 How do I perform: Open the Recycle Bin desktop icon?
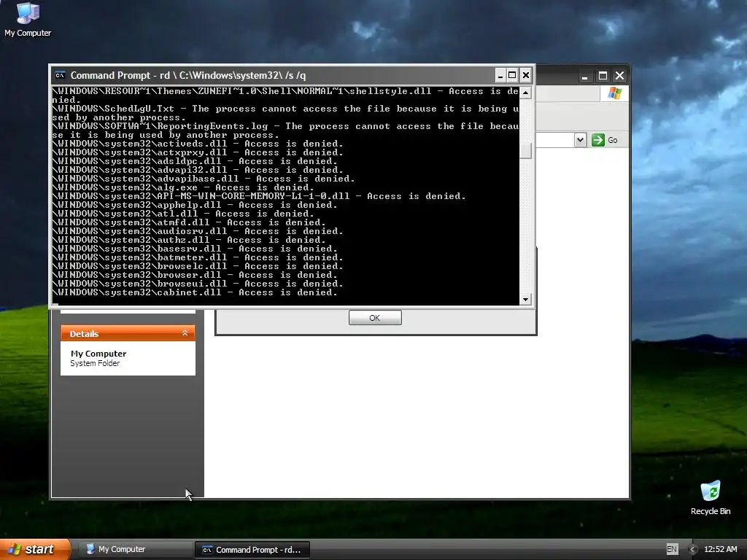point(711,498)
